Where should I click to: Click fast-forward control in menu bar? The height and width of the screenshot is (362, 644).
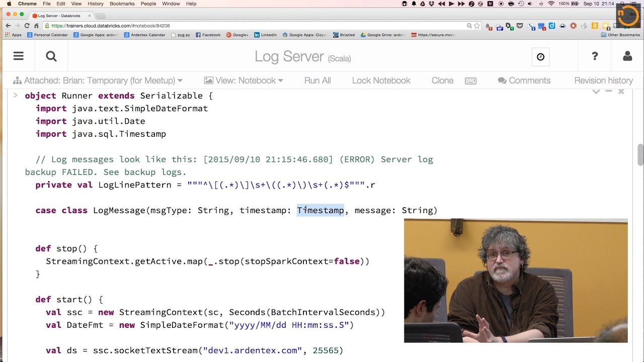tap(461, 4)
